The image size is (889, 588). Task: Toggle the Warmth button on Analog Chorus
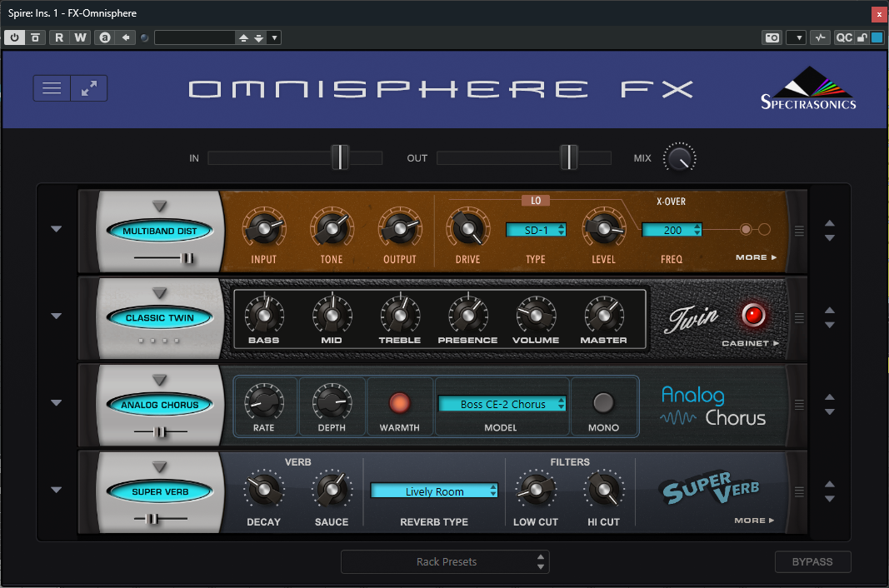(x=400, y=404)
